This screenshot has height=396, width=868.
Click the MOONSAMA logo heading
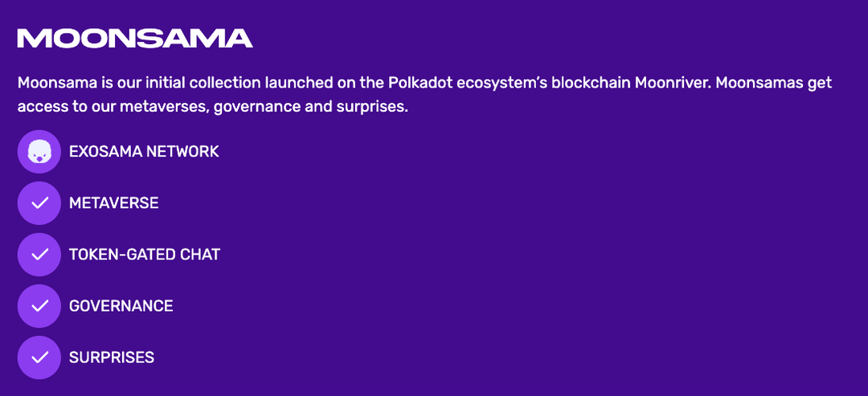pyautogui.click(x=135, y=39)
